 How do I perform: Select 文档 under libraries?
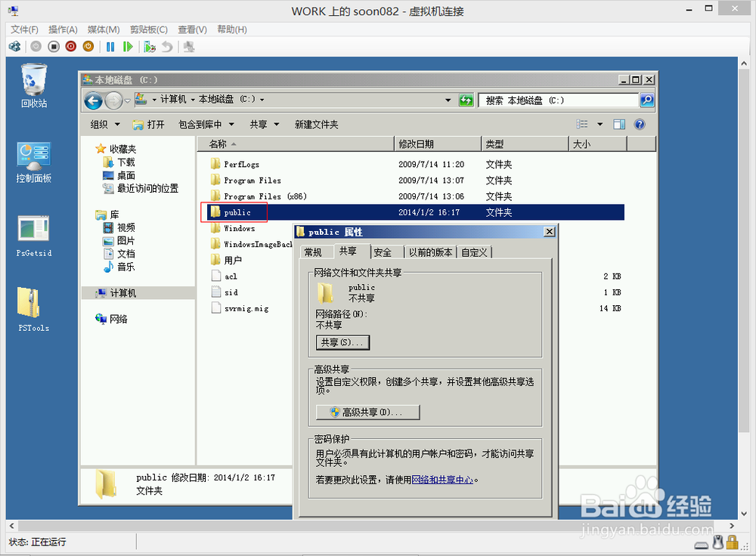coord(119,253)
